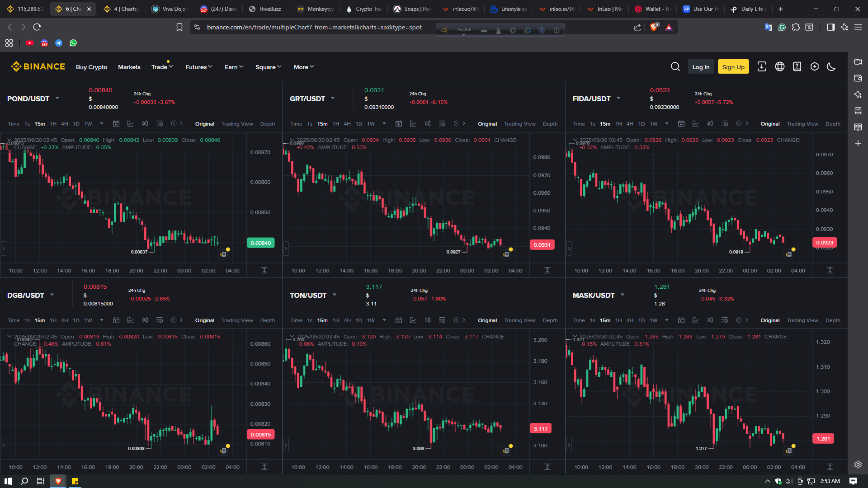Click the layout settings gear at bottom right
This screenshot has height=488, width=868.
tap(858, 465)
